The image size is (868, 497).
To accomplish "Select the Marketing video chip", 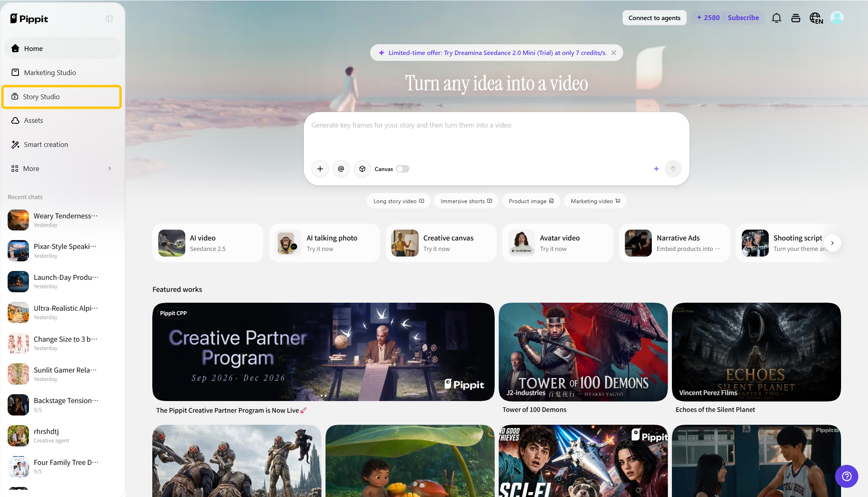I will (595, 201).
